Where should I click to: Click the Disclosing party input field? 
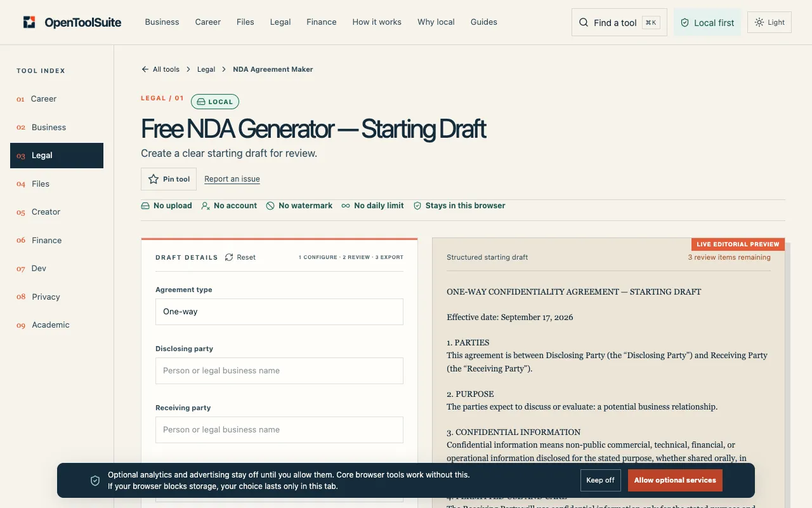pos(279,371)
